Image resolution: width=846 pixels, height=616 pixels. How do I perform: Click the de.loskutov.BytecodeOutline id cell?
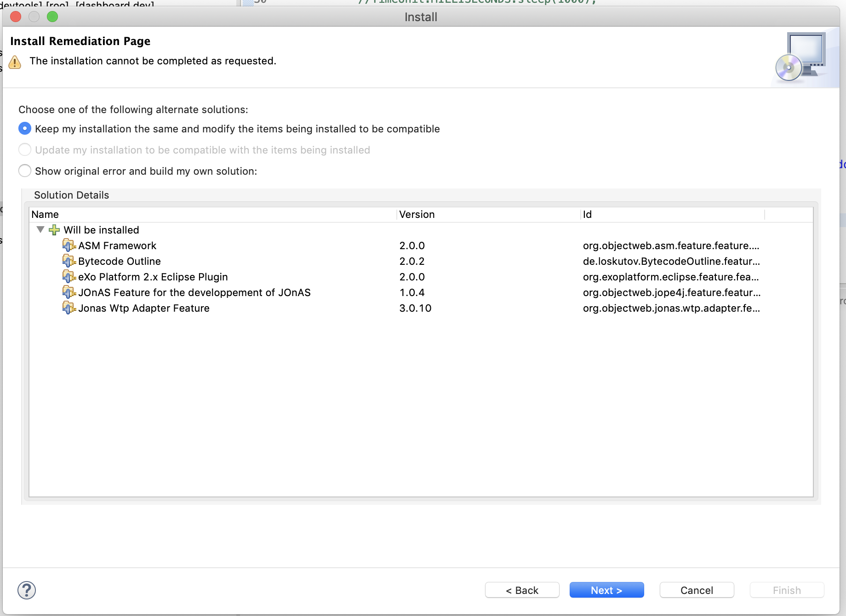pos(671,261)
